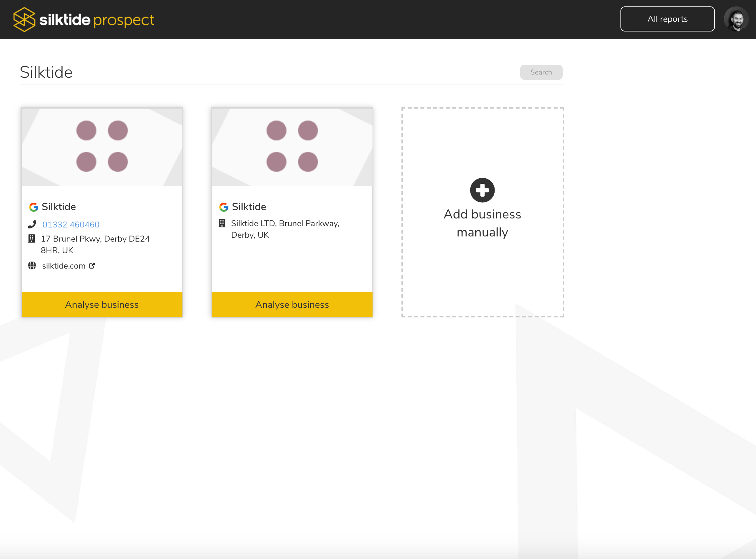Image resolution: width=756 pixels, height=559 pixels.
Task: Select the Add business manually card
Action: (x=482, y=212)
